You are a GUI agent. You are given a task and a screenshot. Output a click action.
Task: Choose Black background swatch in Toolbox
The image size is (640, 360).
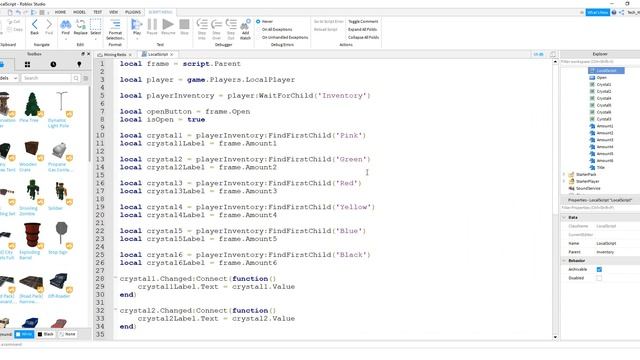45,334
